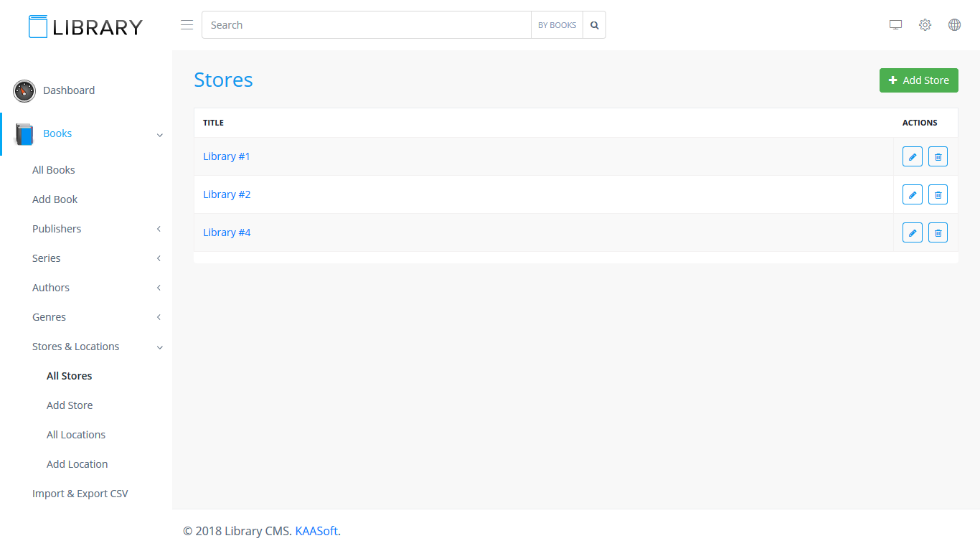Screen dimensions: 980x551
Task: Go to Dashboard in the sidebar
Action: [69, 90]
